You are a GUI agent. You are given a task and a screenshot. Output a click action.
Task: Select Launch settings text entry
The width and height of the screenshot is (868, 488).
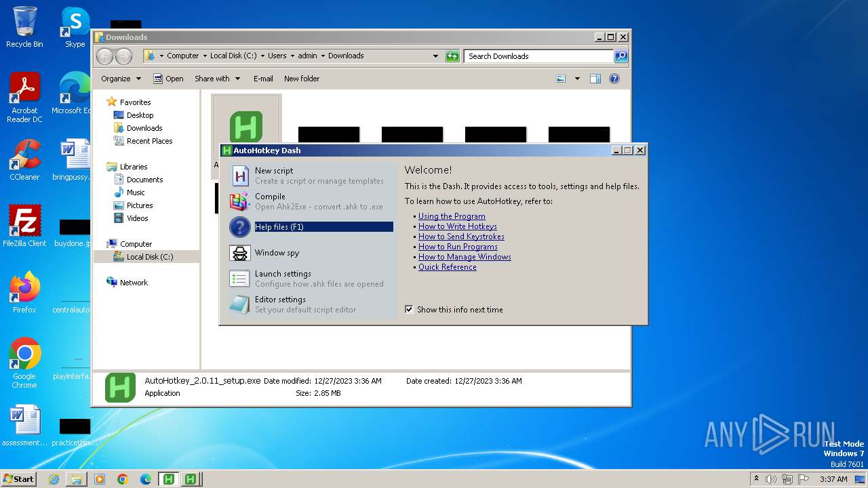coord(283,274)
